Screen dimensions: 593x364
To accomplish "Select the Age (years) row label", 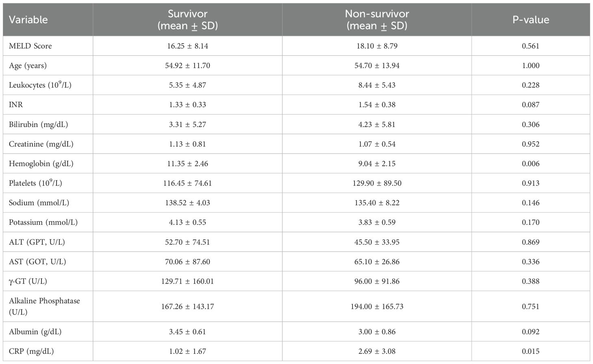I will point(28,65).
